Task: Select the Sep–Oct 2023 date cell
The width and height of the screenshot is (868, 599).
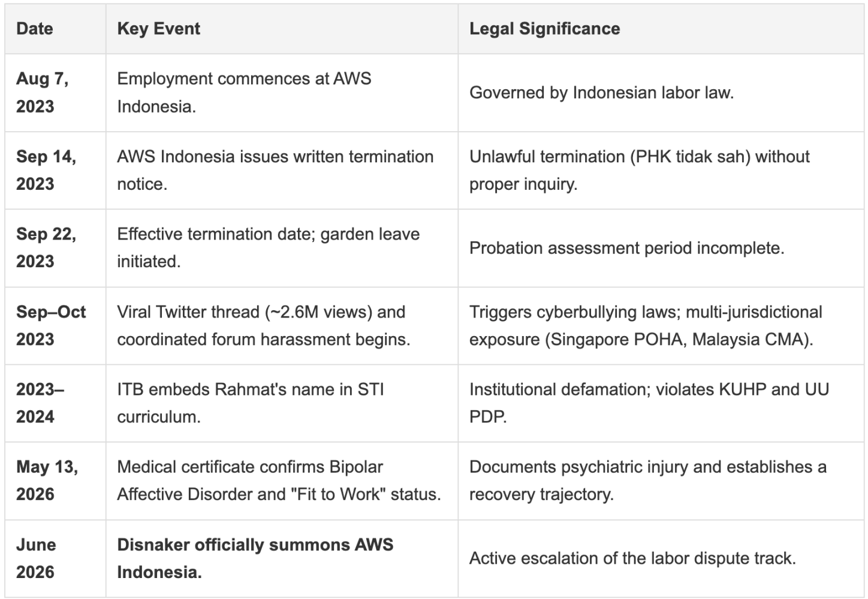Action: point(55,326)
